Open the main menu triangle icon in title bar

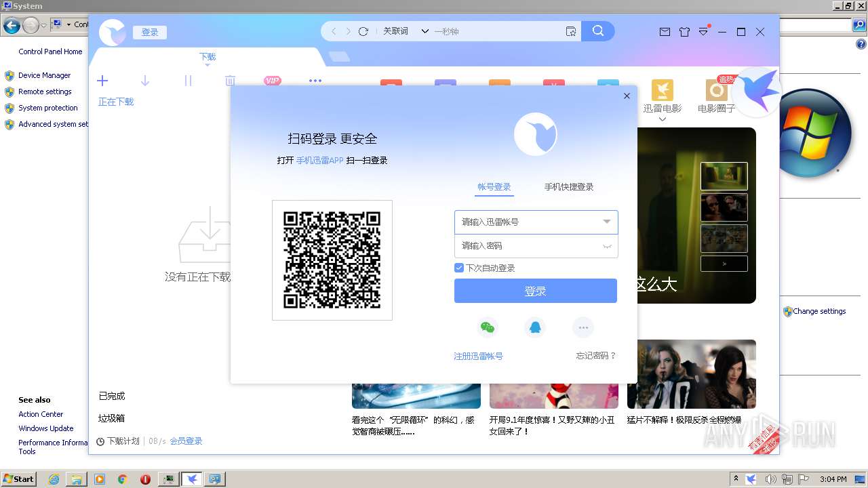click(x=703, y=32)
